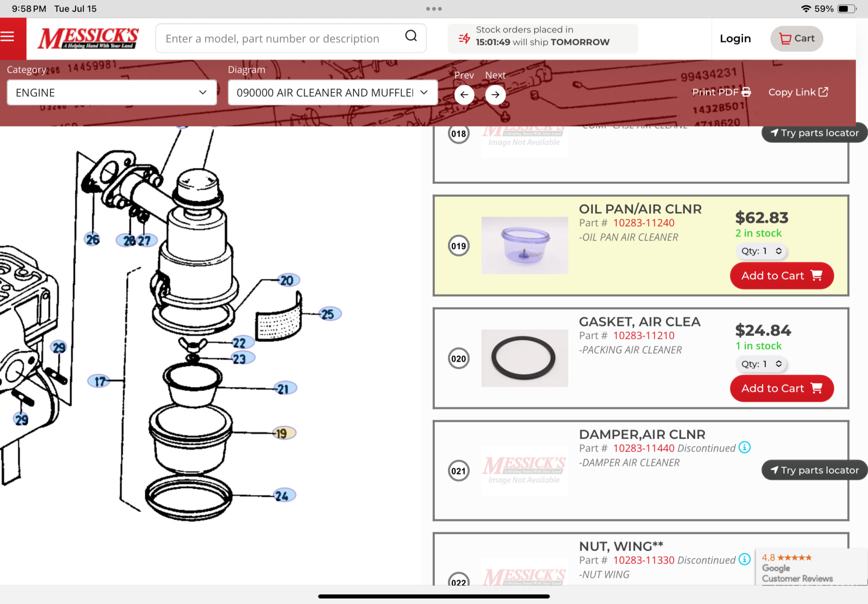Click diagram callout 21
The image size is (868, 604).
tap(284, 388)
